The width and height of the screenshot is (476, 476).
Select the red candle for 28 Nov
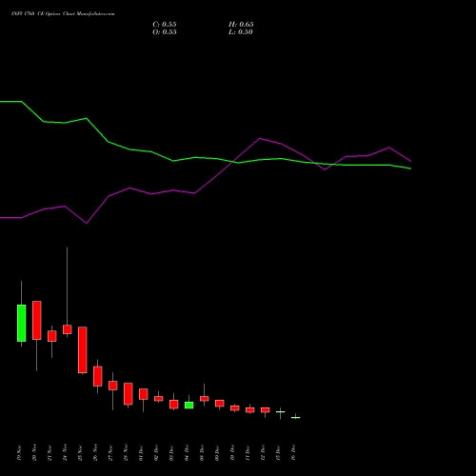[129, 394]
